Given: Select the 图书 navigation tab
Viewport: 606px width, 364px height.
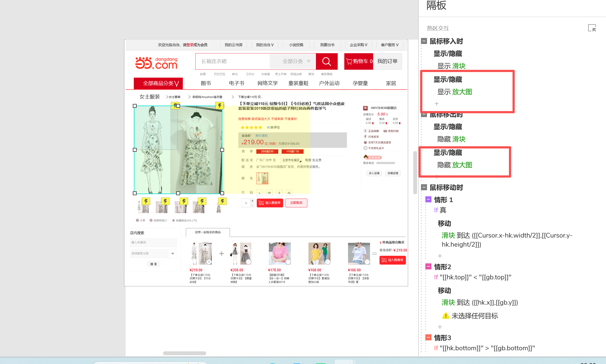Looking at the screenshot, I should 206,83.
